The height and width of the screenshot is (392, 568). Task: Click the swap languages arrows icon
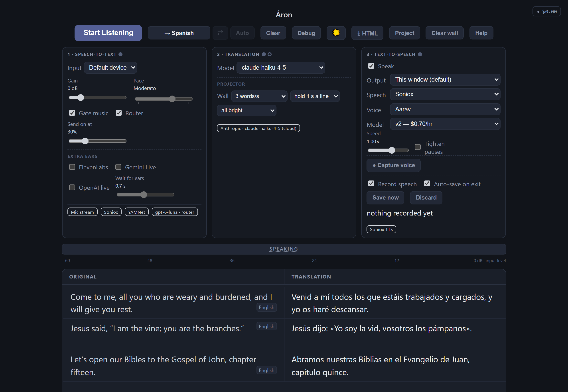220,33
